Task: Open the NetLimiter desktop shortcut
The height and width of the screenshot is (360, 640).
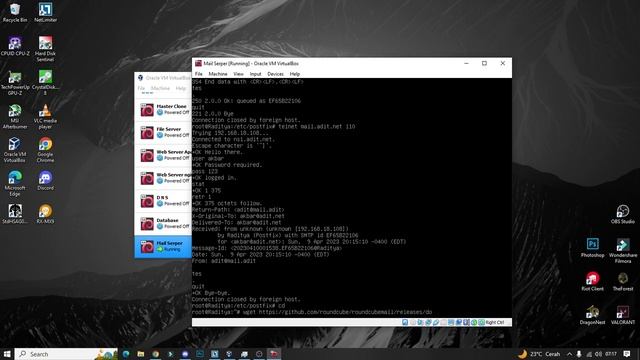Action: [45, 13]
